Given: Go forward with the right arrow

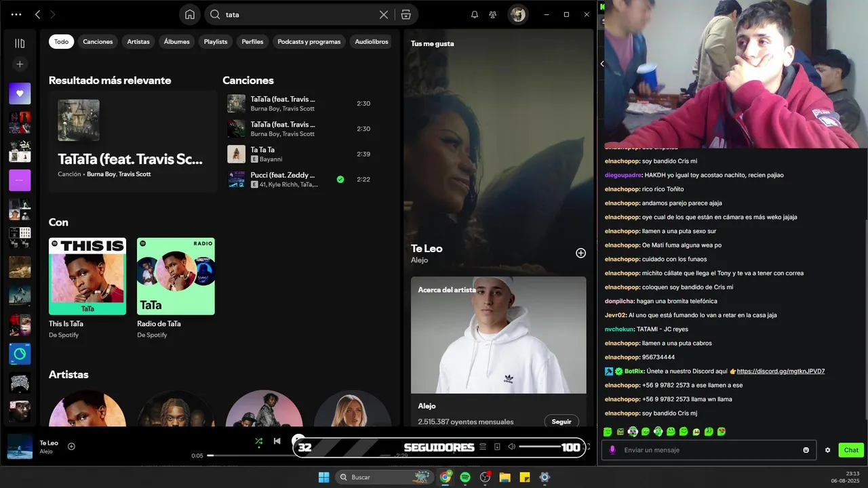Looking at the screenshot, I should 53,14.
